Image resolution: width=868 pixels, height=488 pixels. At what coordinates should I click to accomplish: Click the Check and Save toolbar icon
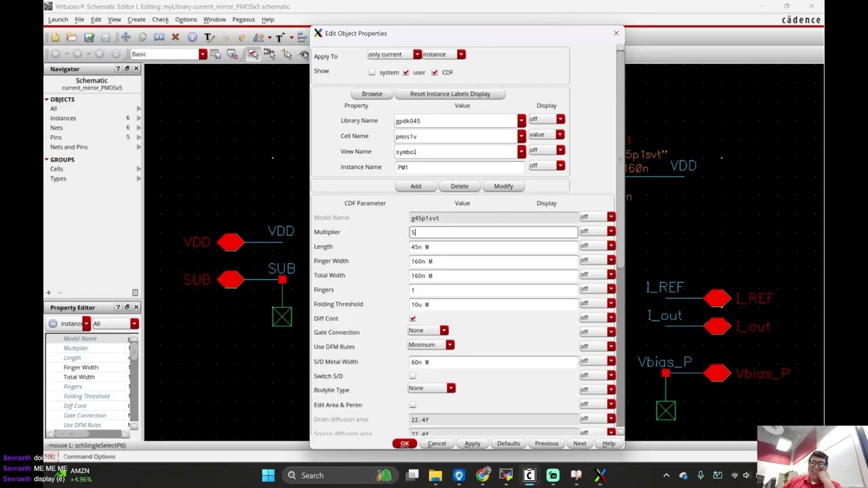(89, 37)
